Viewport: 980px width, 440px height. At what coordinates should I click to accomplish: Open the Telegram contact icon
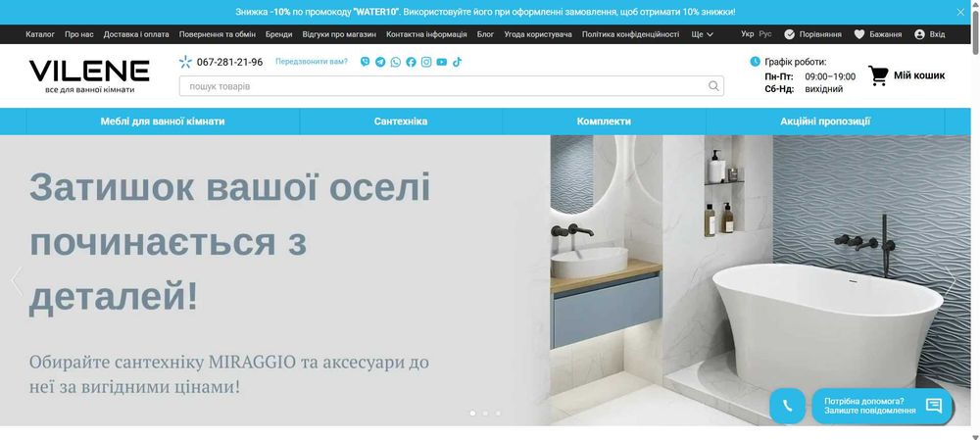coord(380,62)
